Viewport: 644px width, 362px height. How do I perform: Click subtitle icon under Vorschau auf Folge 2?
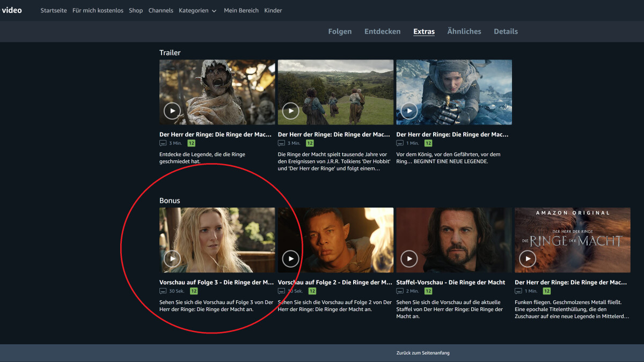[x=282, y=291]
